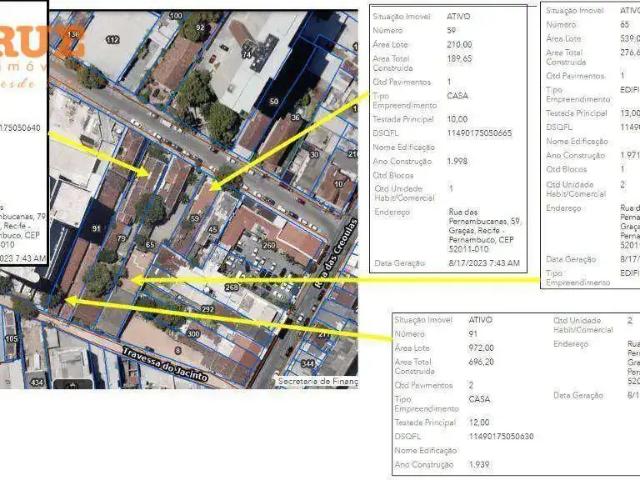Click the Secretaria de Finanças map credit

(318, 381)
